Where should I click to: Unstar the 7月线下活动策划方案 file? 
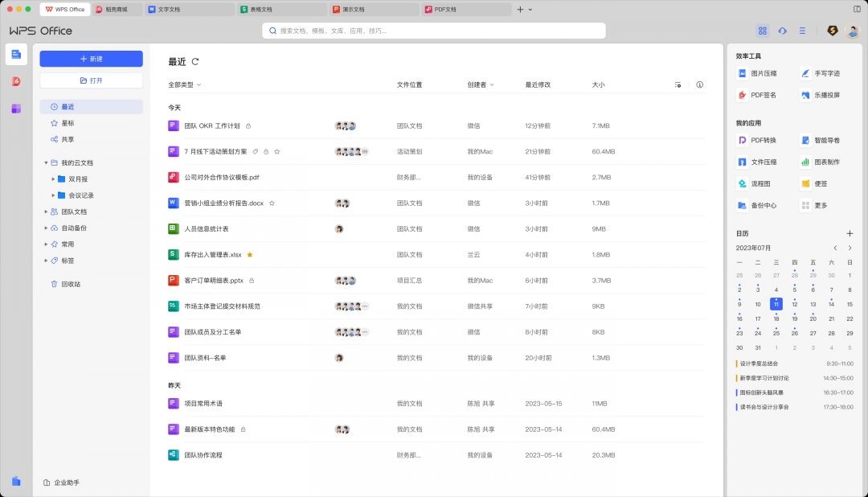(278, 151)
